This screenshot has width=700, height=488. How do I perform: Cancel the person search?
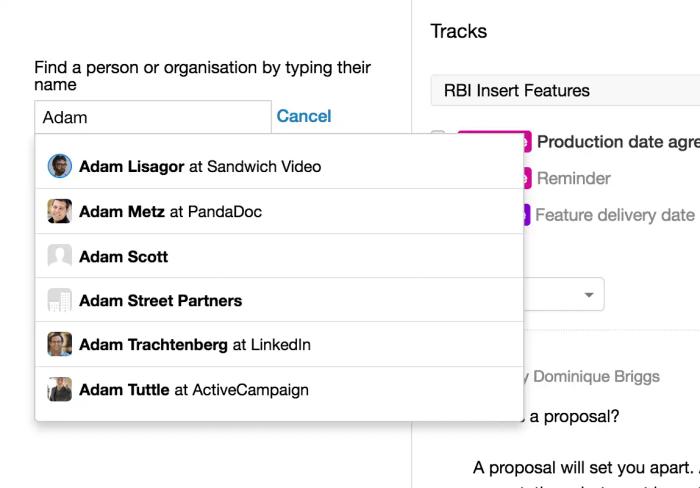[x=304, y=116]
